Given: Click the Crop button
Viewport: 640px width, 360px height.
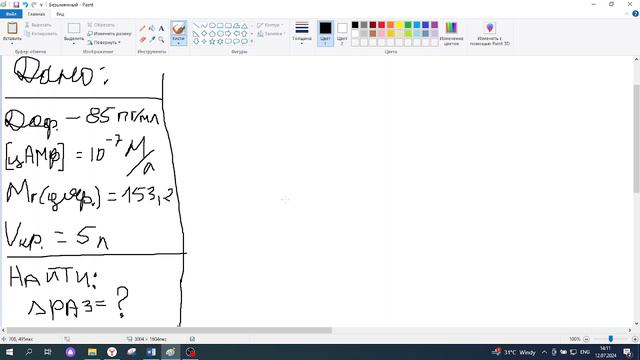Looking at the screenshot, I should (x=101, y=25).
